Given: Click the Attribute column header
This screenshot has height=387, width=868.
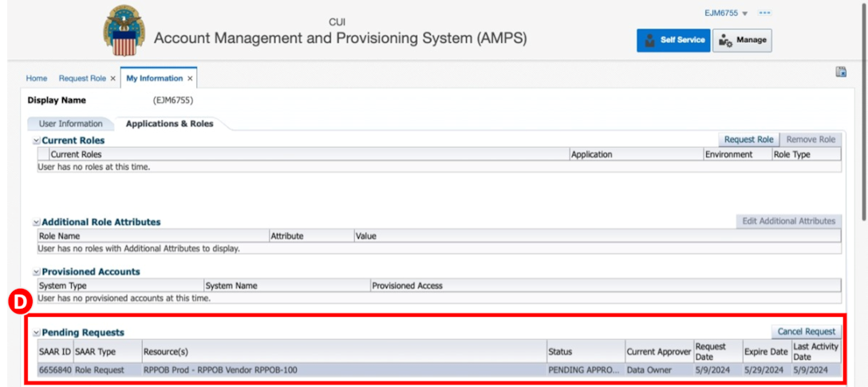Looking at the screenshot, I should 311,236.
